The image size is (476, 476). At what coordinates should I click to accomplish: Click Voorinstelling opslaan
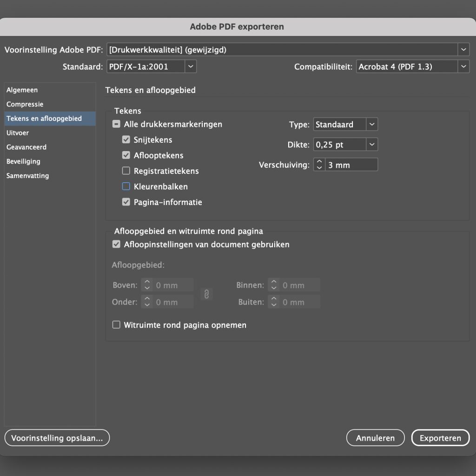click(57, 437)
